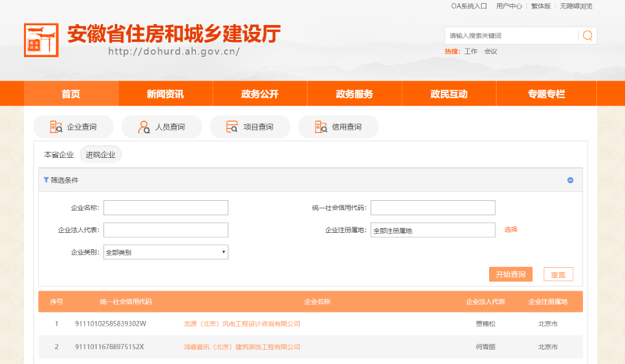Click the 企业注册属地 column header
This screenshot has width=625, height=364.
coord(548,302)
